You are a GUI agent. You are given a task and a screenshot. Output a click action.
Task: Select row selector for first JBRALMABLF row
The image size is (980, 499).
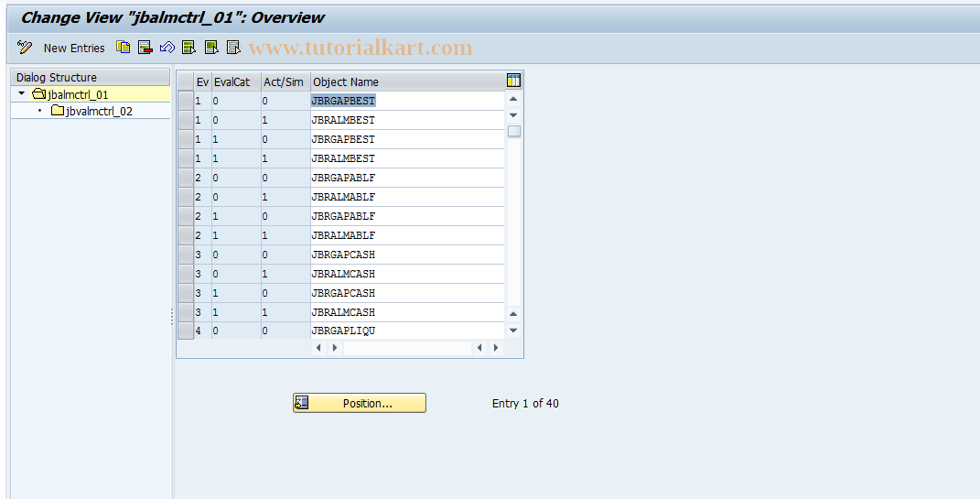(186, 197)
